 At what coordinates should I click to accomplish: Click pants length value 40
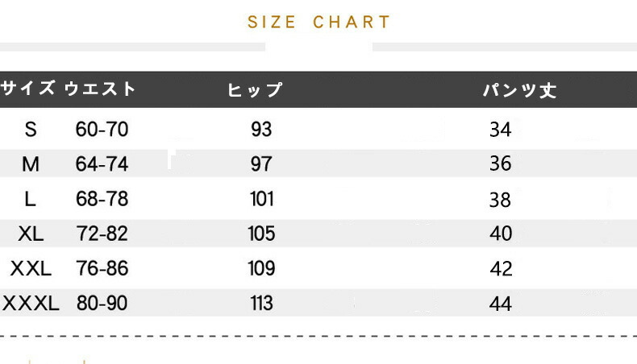pyautogui.click(x=501, y=234)
